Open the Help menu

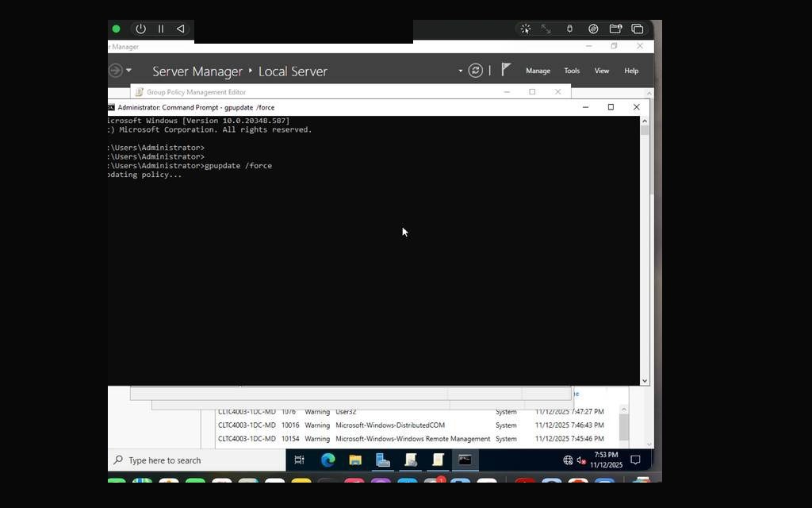click(x=631, y=71)
